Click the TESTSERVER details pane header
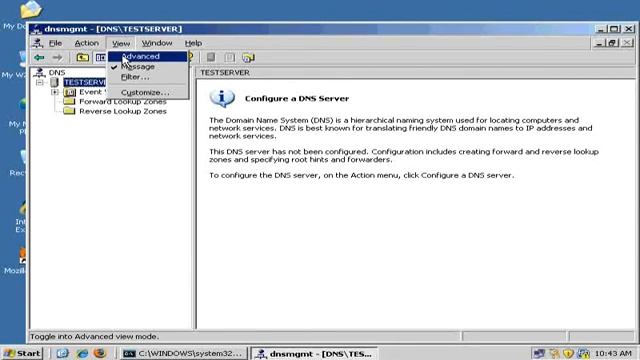 point(416,72)
